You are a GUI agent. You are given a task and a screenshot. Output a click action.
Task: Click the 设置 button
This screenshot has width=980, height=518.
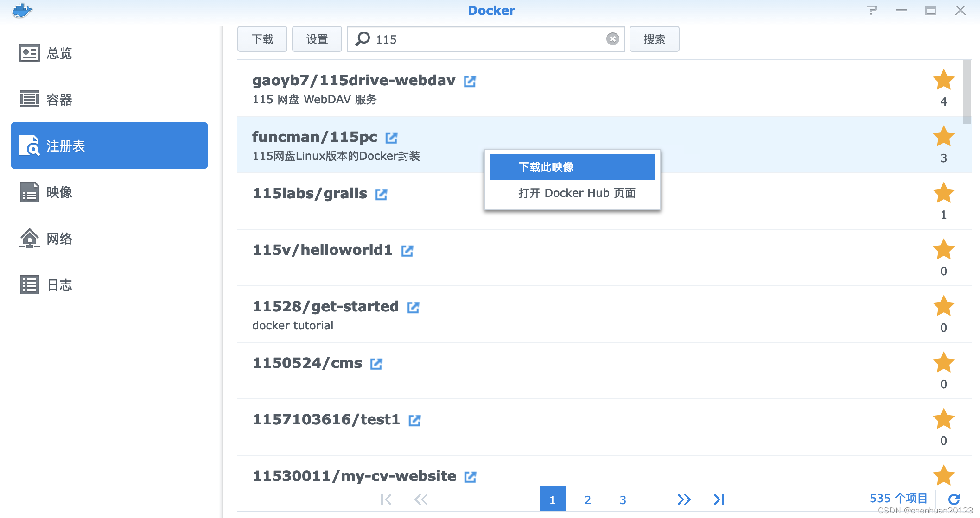317,39
